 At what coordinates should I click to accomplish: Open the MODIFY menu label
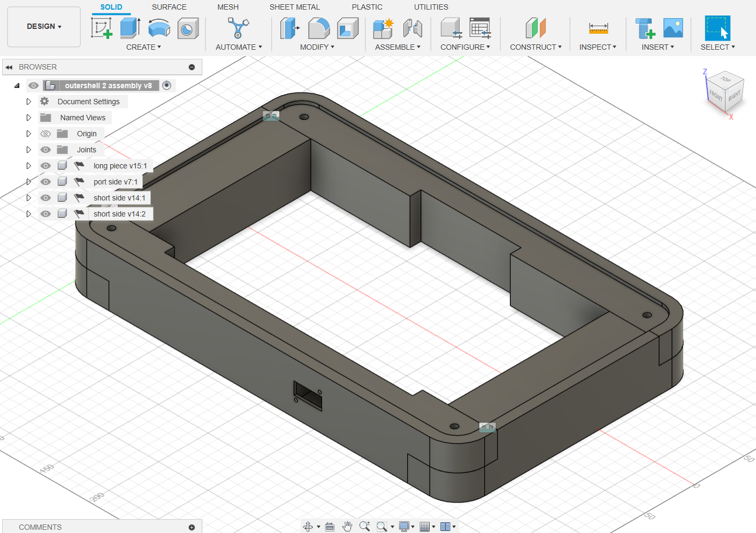317,47
